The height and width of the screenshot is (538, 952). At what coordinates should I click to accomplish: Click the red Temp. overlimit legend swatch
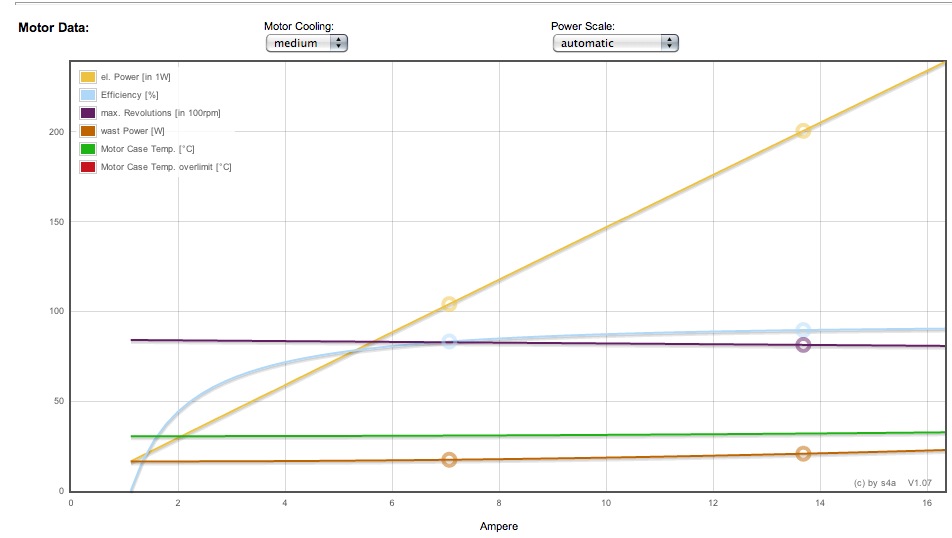click(x=88, y=167)
